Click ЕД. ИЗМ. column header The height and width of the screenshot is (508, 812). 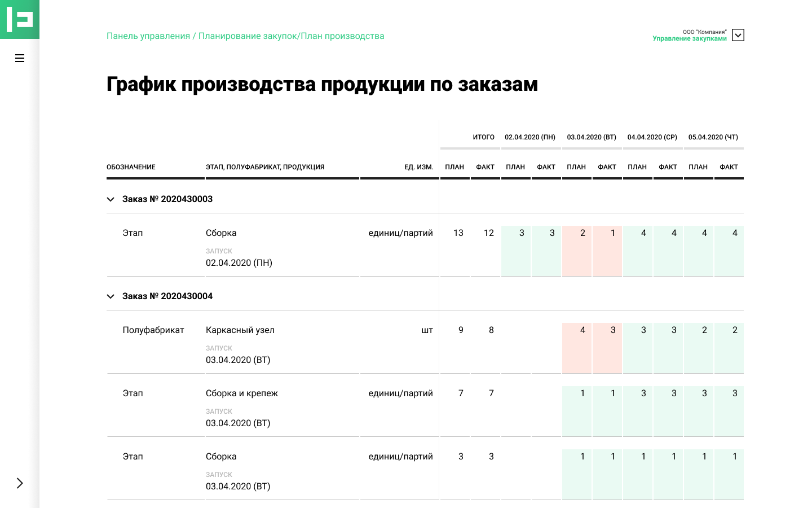(x=418, y=167)
